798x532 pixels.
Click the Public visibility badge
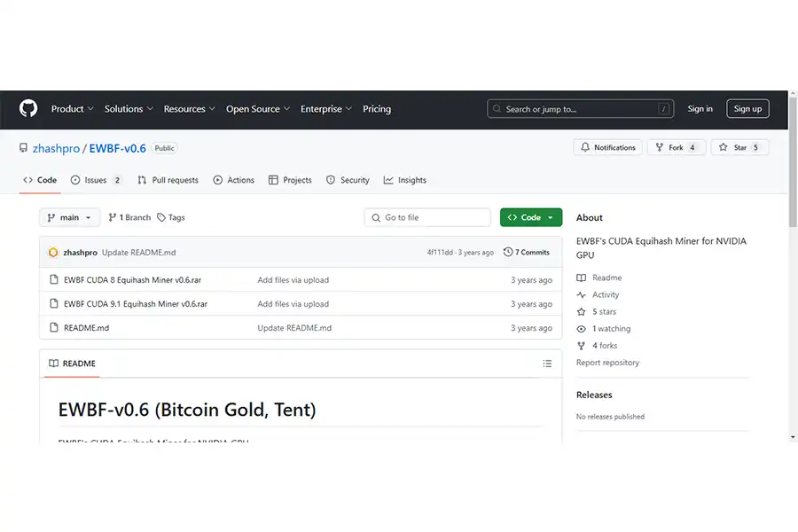click(164, 148)
